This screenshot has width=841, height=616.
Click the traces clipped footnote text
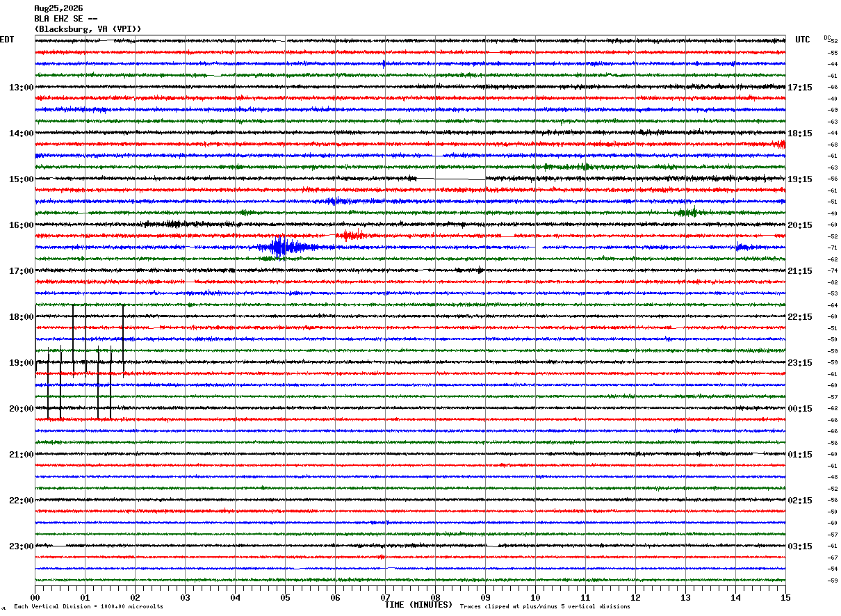pyautogui.click(x=545, y=607)
